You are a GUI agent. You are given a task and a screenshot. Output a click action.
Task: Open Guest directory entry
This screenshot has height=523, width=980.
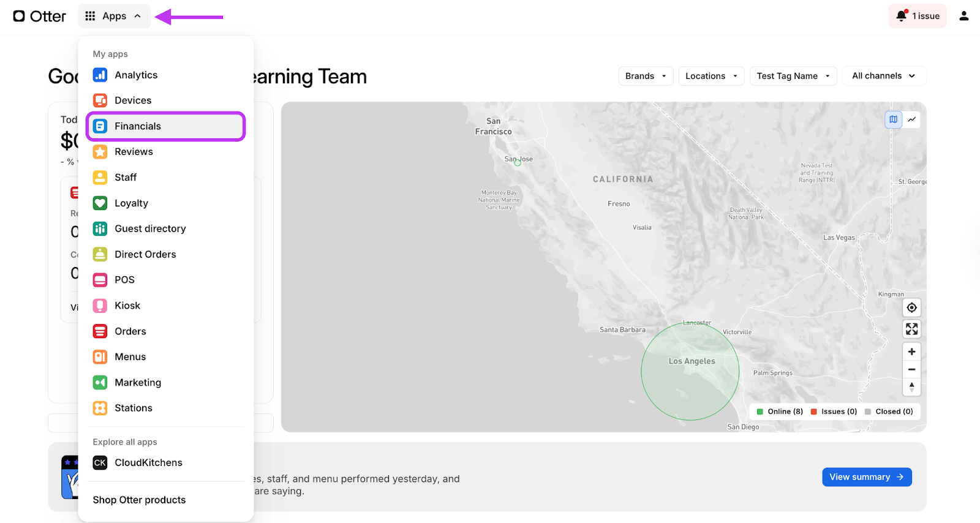point(165,228)
